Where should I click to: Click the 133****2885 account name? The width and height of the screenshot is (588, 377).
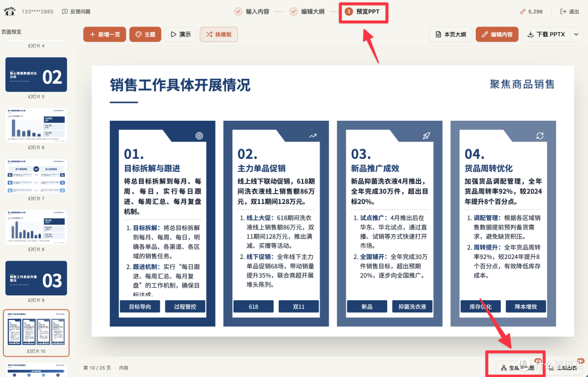[x=38, y=11]
